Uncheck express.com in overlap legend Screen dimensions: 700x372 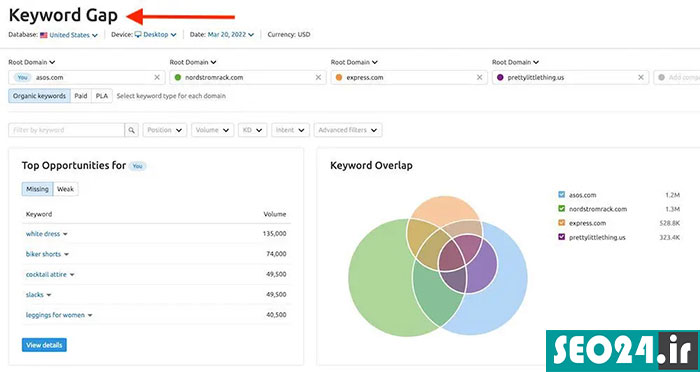pyautogui.click(x=562, y=223)
